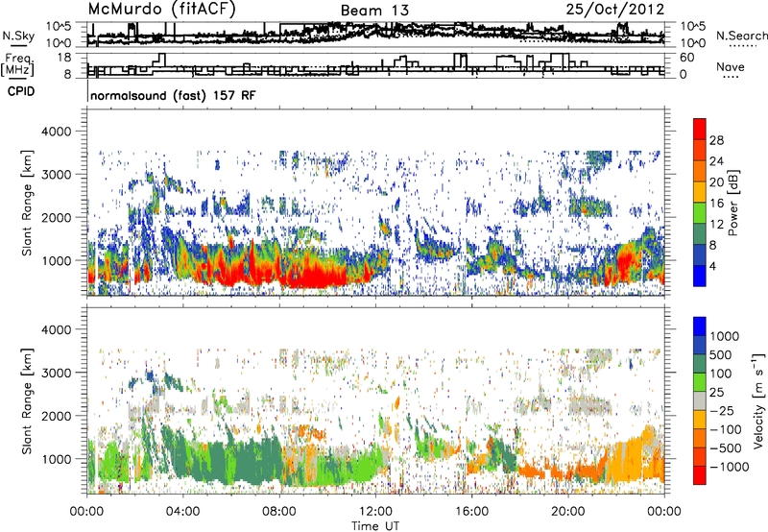Viewport: 768px width, 532px height.
Task: Pick the red bottom segment of velocity colorbar
Action: [700, 475]
